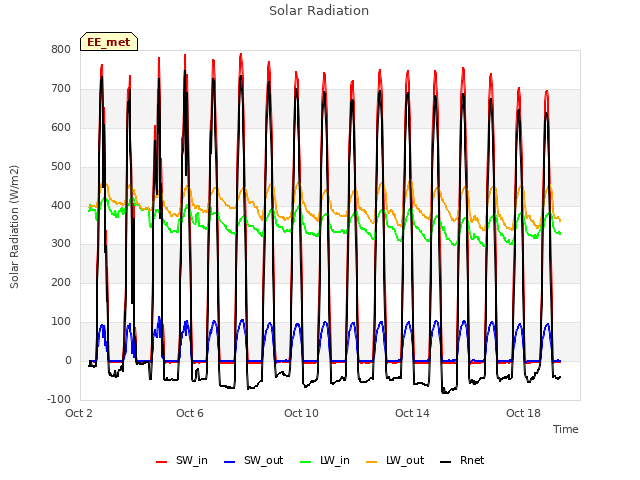
Task: Click the Oct 14 x-axis tick label
Action: (x=412, y=413)
